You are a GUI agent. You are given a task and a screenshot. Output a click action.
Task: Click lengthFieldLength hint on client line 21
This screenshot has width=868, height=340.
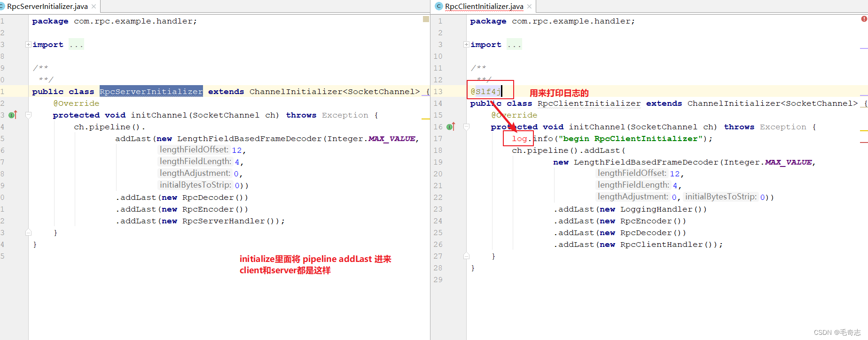click(633, 185)
